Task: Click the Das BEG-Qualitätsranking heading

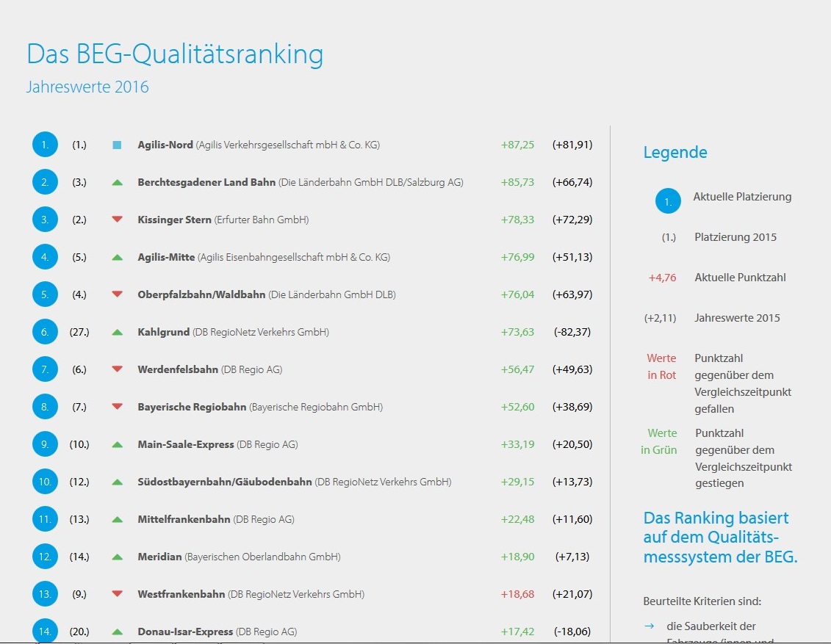Action: click(175, 54)
